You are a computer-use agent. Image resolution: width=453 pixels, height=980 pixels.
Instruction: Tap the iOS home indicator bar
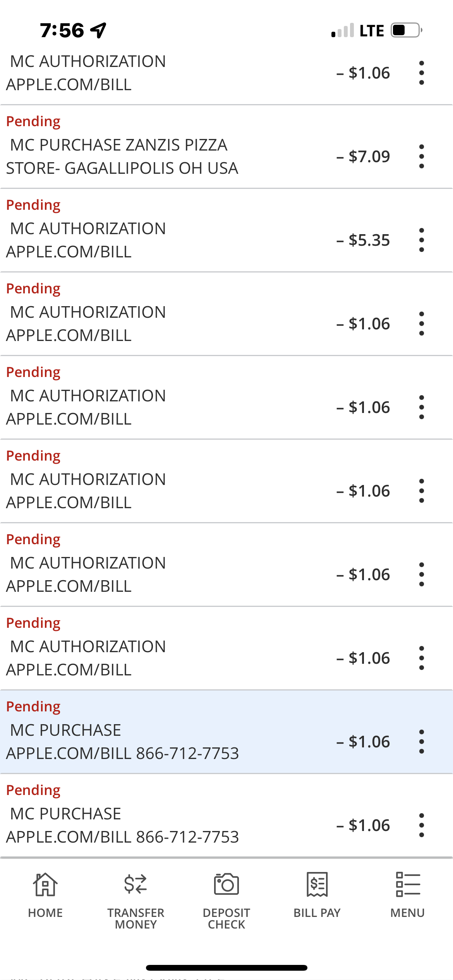coord(226,968)
